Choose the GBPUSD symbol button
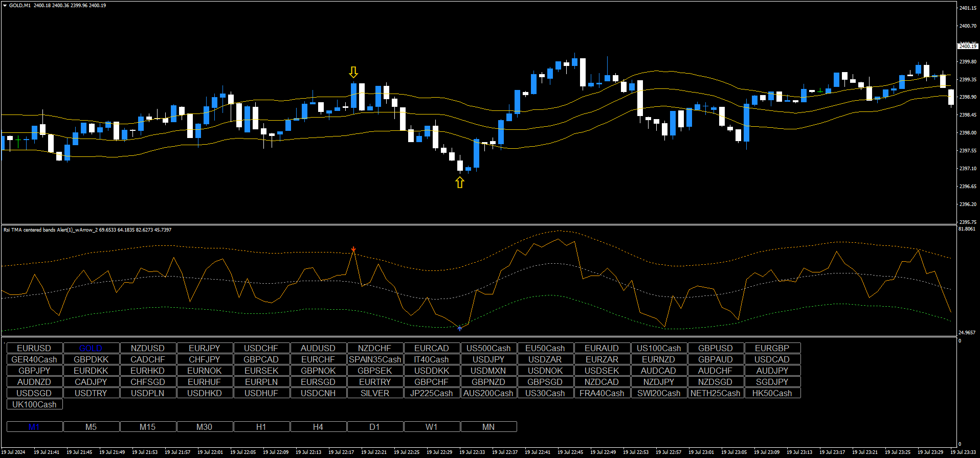Image resolution: width=980 pixels, height=458 pixels. [x=716, y=348]
